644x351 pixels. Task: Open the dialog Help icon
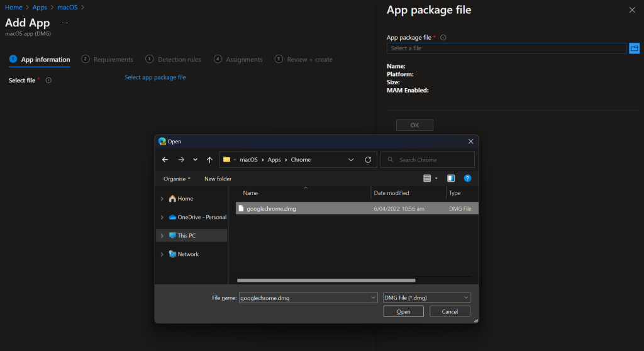click(x=467, y=179)
